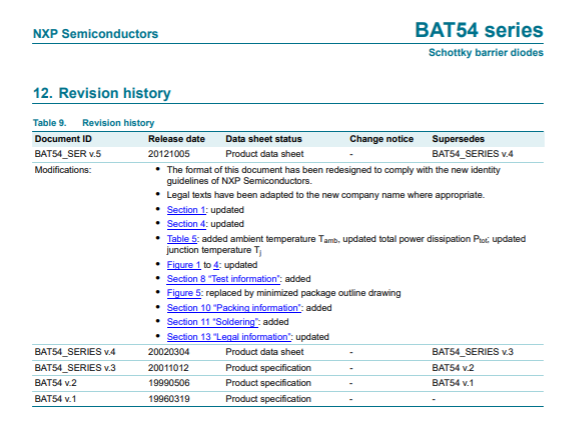This screenshot has width=578, height=421.
Task: Click 'BAT54 v.1' in Supersedes column
Action: pos(453,383)
